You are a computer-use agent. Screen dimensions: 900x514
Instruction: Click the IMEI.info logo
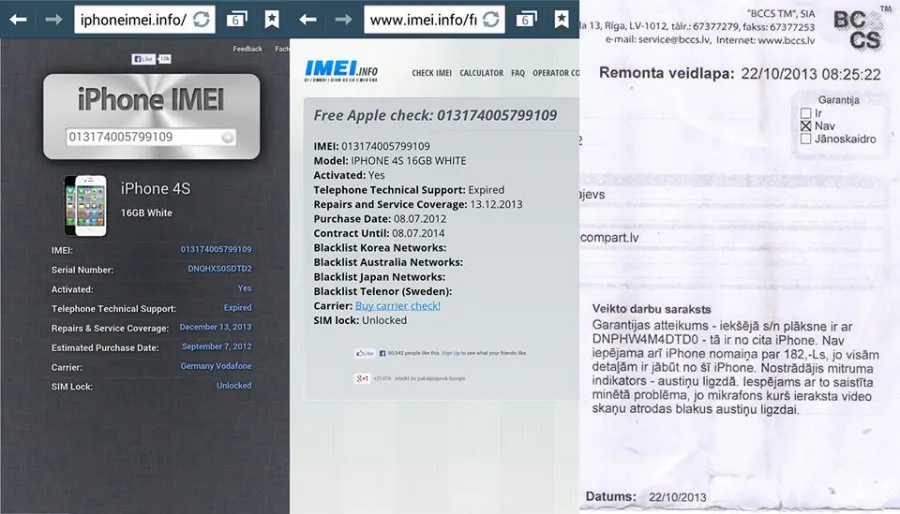pos(341,71)
